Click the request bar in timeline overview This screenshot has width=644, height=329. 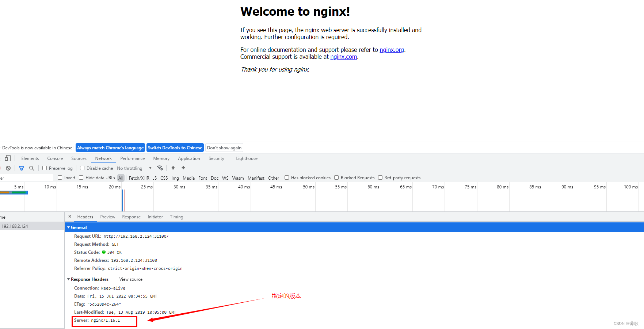14,192
